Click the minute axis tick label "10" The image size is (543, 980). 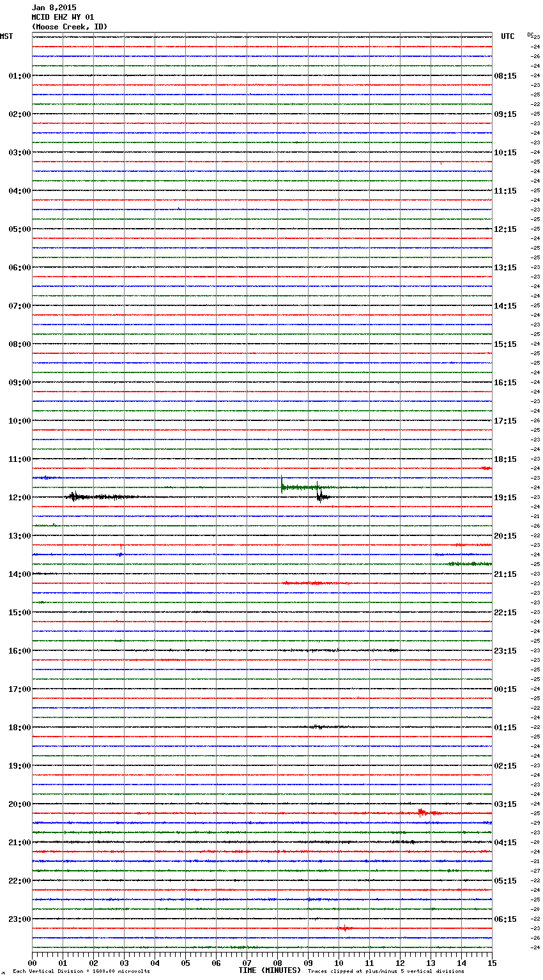click(339, 963)
